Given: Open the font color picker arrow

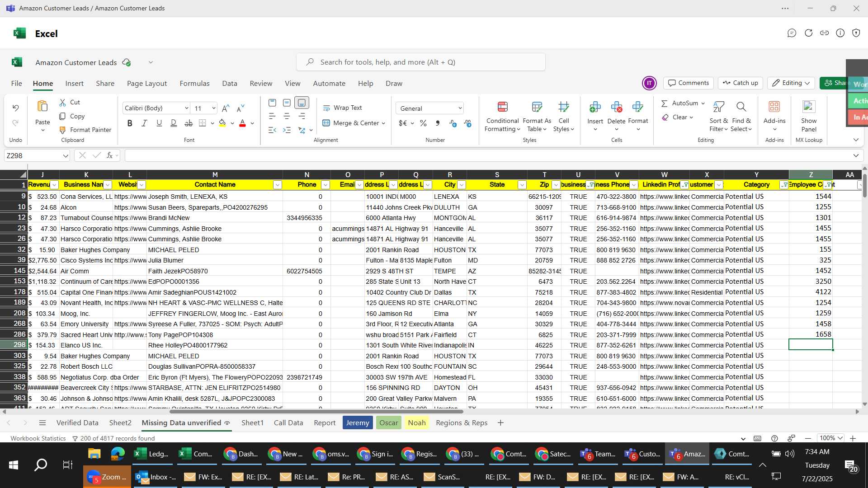Looking at the screenshot, I should click(252, 123).
